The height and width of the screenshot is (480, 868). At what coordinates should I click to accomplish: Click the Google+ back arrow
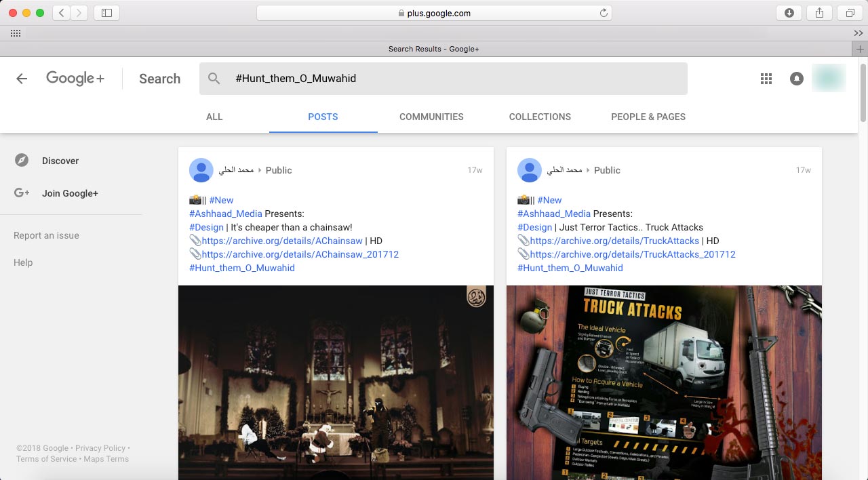[x=22, y=79]
